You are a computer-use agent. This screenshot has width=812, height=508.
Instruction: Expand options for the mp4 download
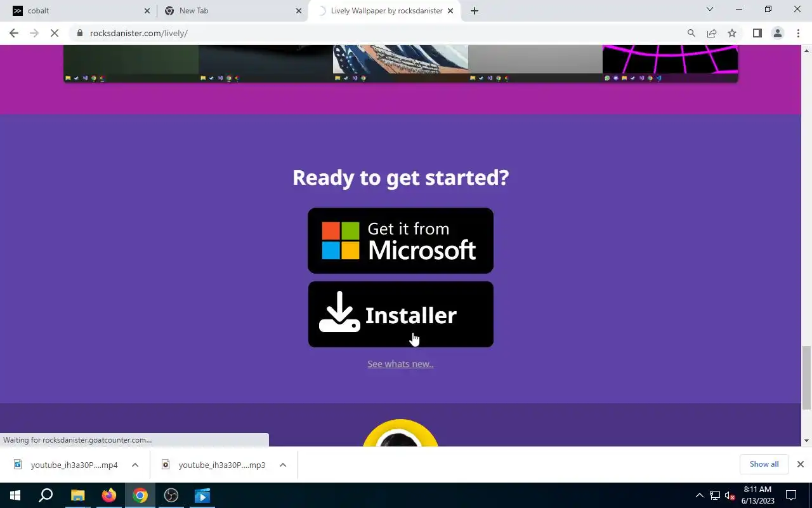click(x=135, y=465)
